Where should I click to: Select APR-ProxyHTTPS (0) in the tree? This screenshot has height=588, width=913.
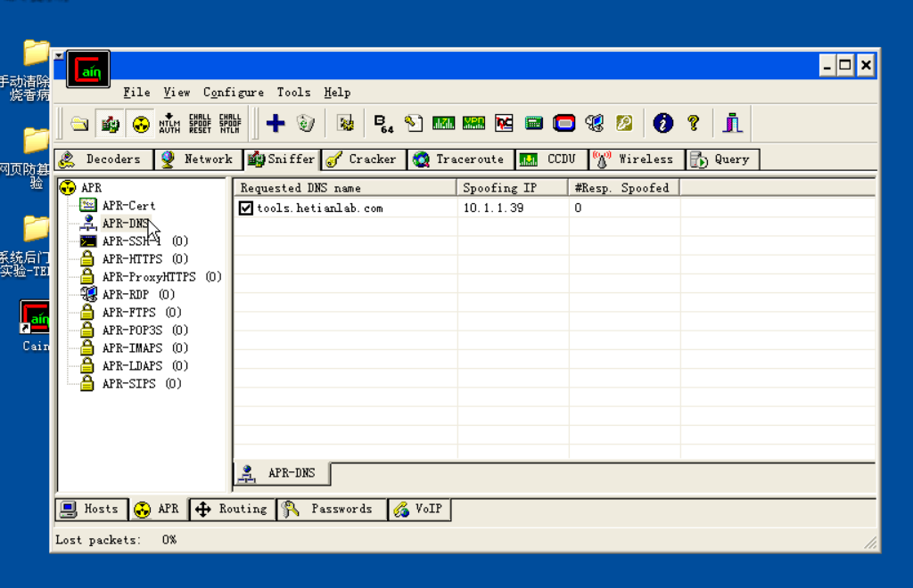coord(162,277)
